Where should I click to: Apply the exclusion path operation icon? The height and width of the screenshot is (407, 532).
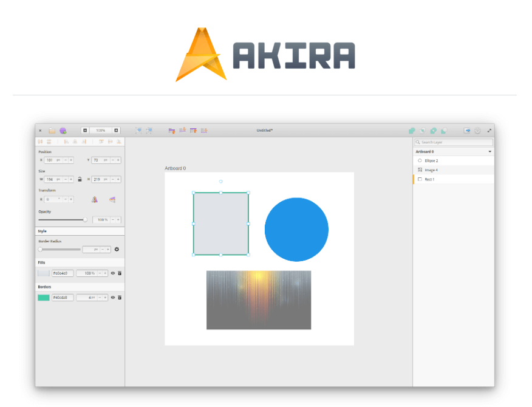[433, 131]
